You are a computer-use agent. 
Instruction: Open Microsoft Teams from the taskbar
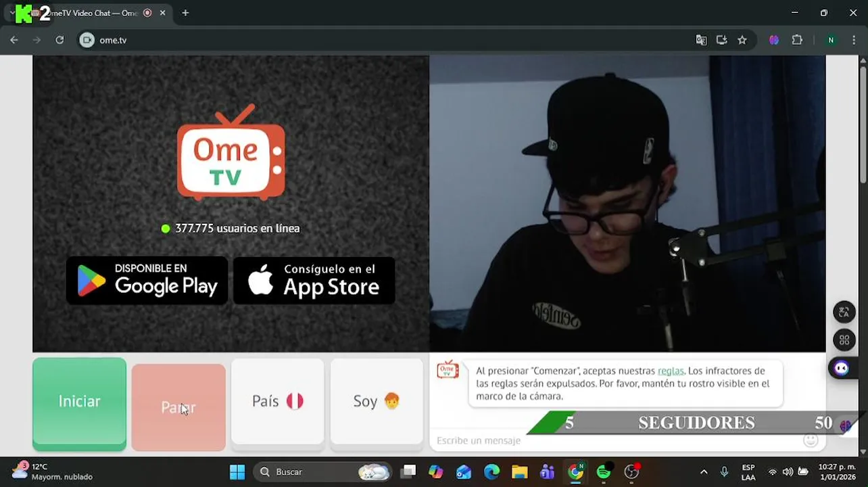pyautogui.click(x=547, y=471)
